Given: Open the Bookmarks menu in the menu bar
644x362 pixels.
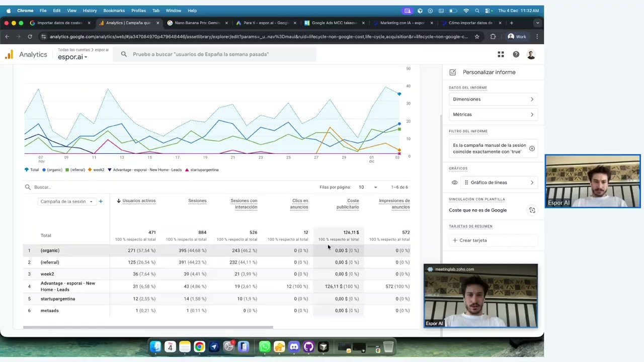Looking at the screenshot, I should click(x=114, y=11).
